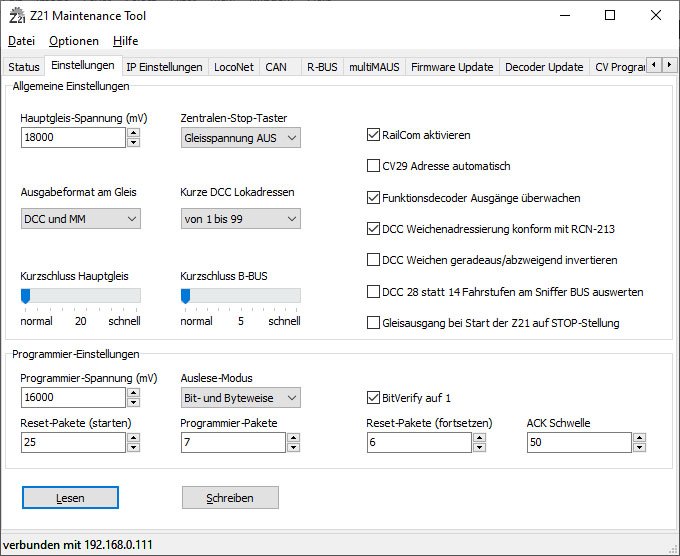Image resolution: width=680 pixels, height=556 pixels.
Task: Increase Programmier-Pakete with the up arrow
Action: point(294,438)
